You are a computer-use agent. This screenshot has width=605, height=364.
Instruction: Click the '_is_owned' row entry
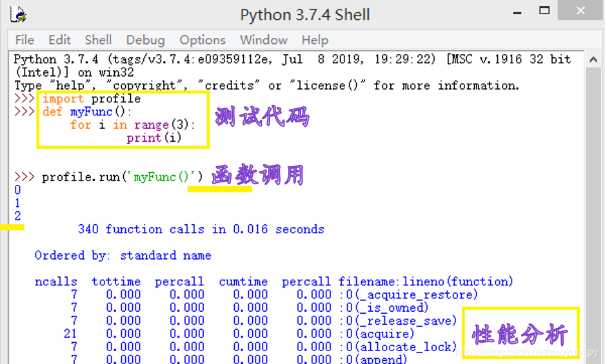coord(384,308)
